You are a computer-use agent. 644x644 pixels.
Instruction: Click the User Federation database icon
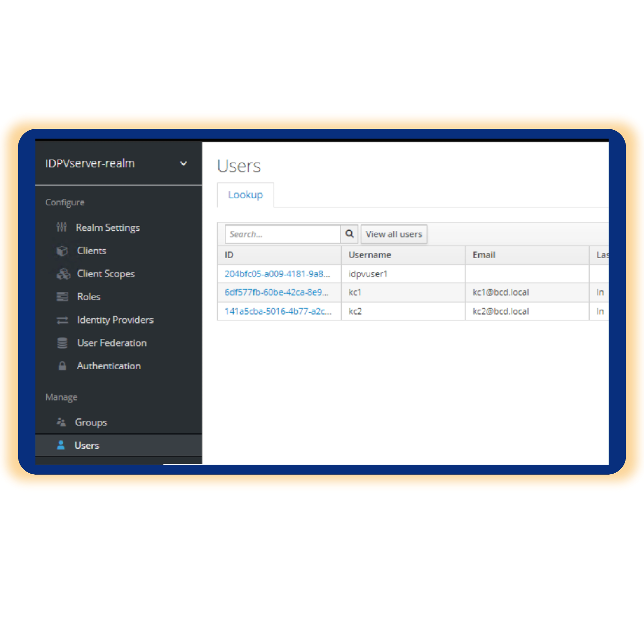(x=62, y=343)
